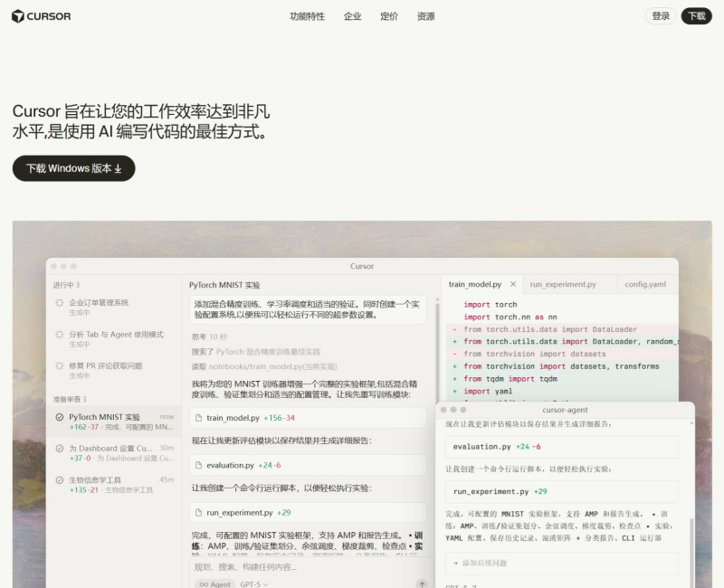Open the 功能特性 navigation menu
Viewport: 724px width, 588px height.
tap(307, 16)
